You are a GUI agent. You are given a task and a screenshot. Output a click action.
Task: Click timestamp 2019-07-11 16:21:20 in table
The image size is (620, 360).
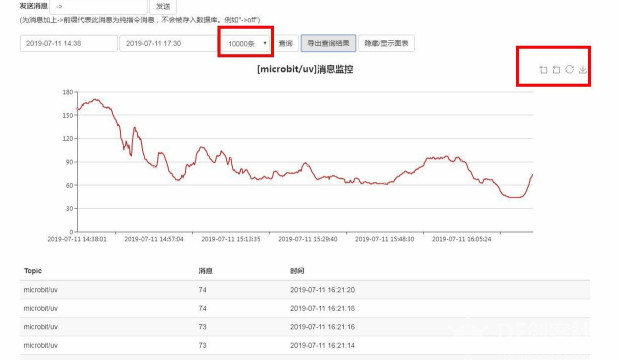[x=322, y=290]
